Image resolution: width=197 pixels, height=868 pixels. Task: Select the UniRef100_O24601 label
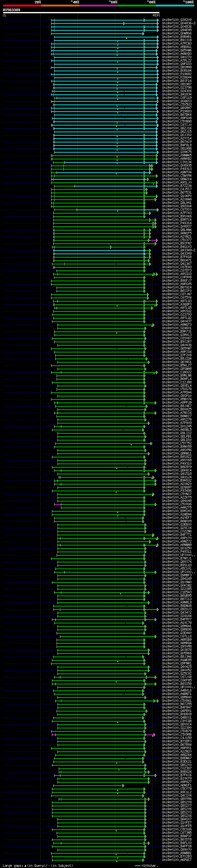tap(177, 328)
